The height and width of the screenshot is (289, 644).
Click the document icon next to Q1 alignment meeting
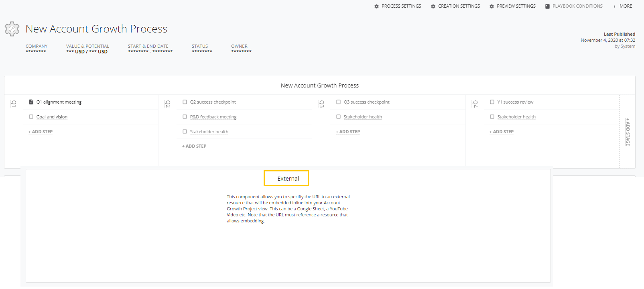[x=31, y=102]
